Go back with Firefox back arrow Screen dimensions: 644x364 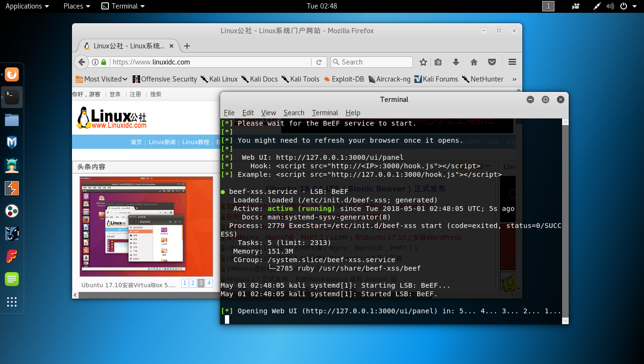tap(81, 62)
